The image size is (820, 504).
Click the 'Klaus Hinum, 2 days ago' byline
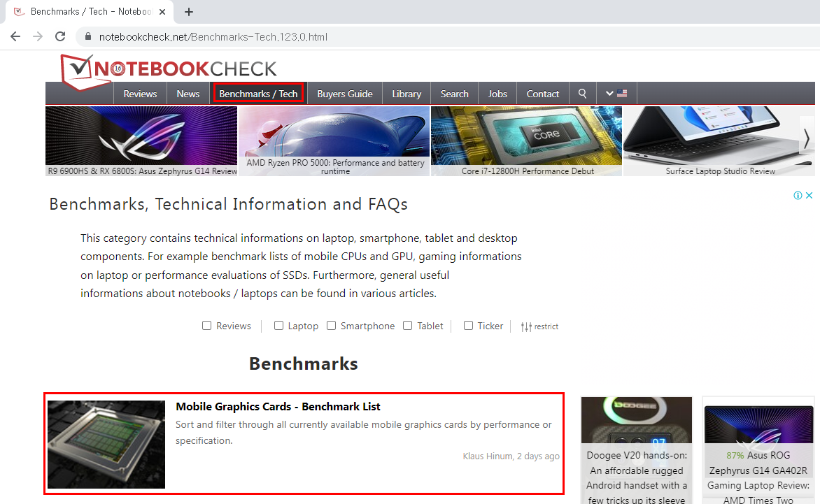point(511,456)
